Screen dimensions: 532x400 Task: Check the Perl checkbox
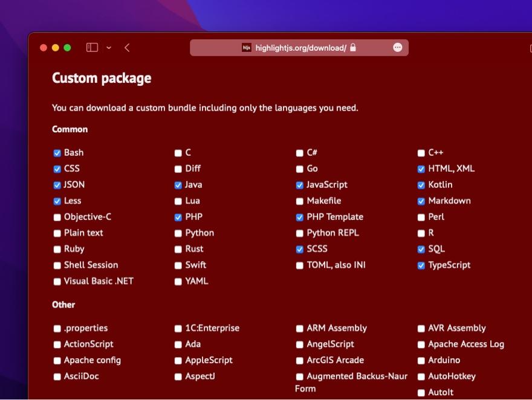click(421, 218)
